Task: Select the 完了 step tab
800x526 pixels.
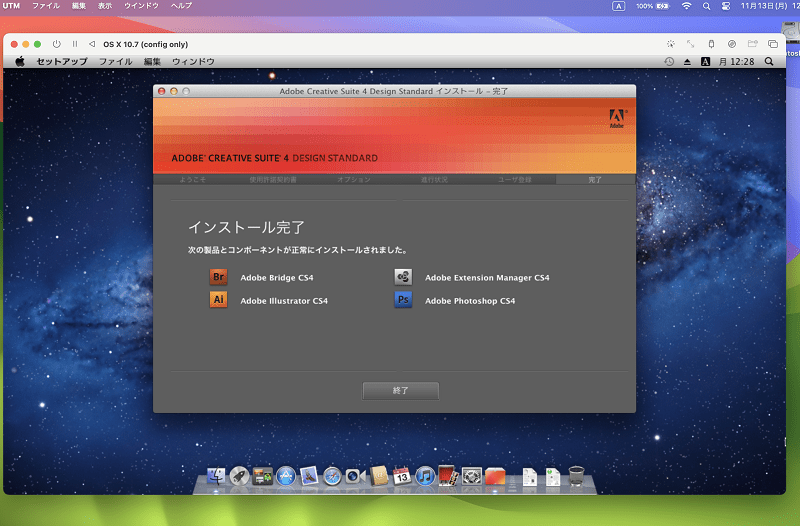Action: [595, 180]
